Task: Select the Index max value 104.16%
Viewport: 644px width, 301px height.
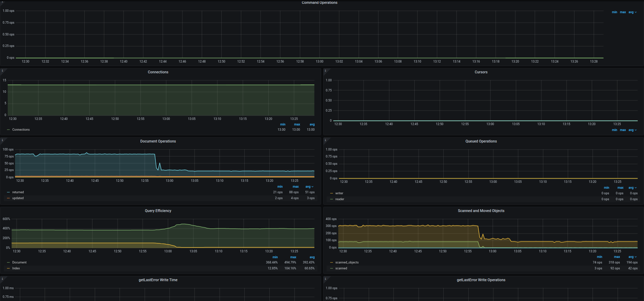Action: [x=290, y=268]
